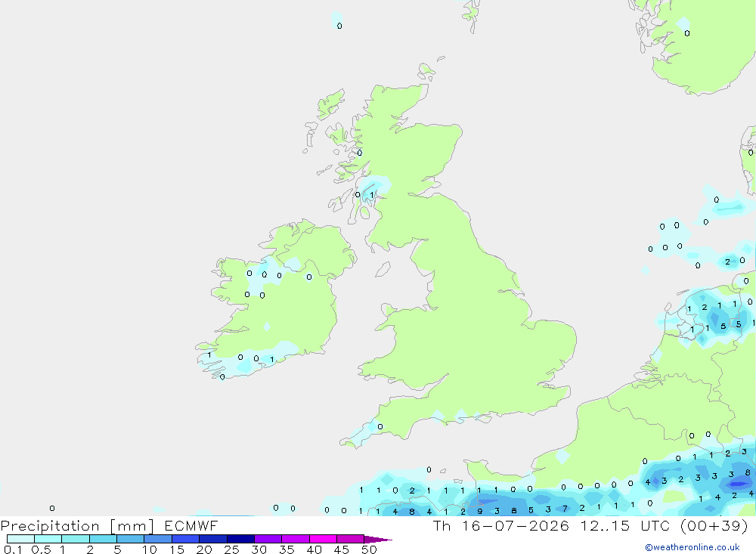Viewport: 756px width, 554px height.
Task: Click the 20–25 mm legend swatch
Action: (213, 539)
